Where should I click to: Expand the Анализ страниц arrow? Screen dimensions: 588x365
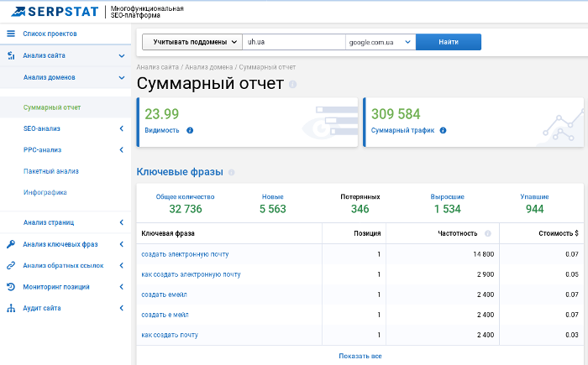(x=122, y=222)
